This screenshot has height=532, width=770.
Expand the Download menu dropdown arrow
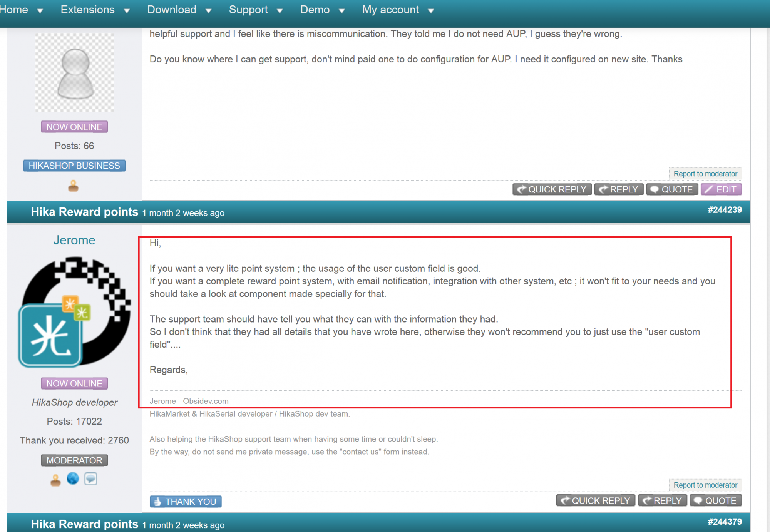click(x=208, y=11)
